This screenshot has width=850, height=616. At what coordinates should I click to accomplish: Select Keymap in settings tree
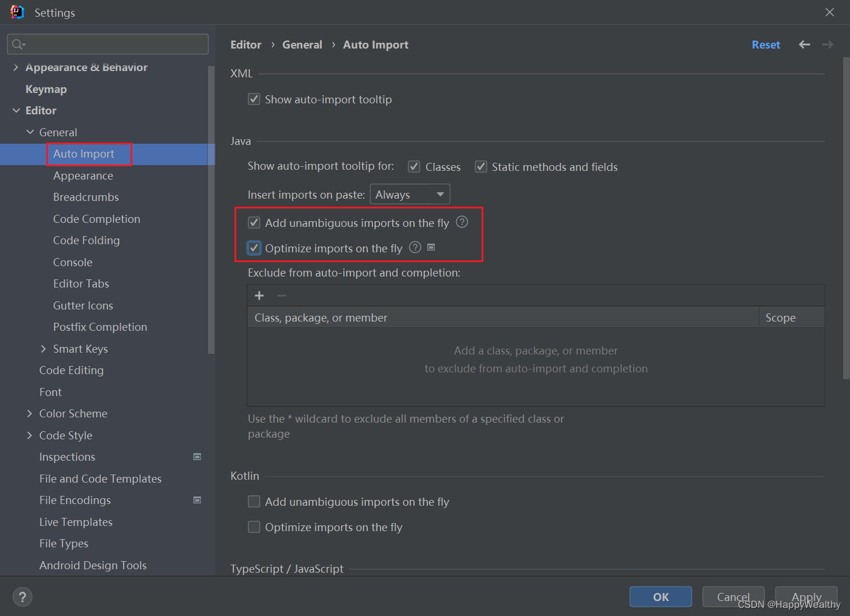(x=46, y=89)
